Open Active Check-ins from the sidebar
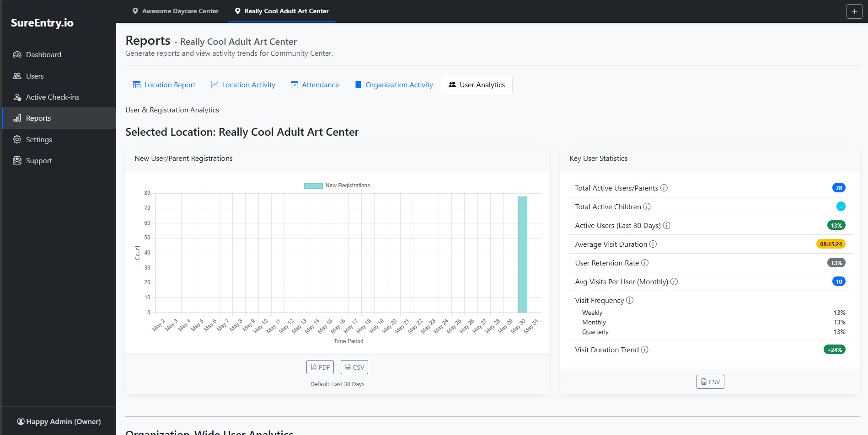 (x=17, y=97)
